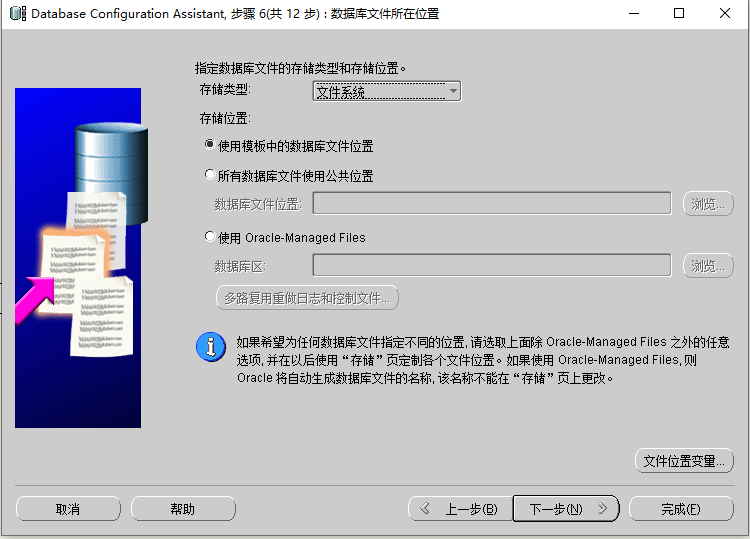Select 使用 Oracle-Managed Files radio button
750x539 pixels.
pyautogui.click(x=210, y=236)
